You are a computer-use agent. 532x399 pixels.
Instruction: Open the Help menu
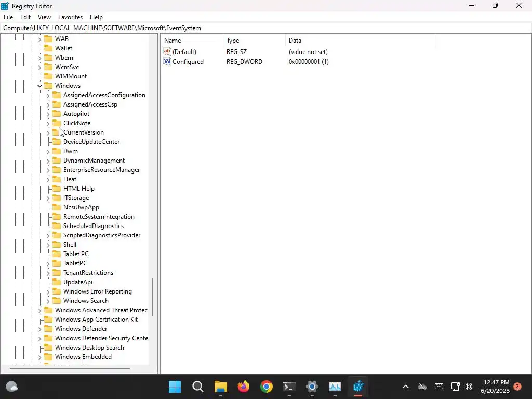coord(96,17)
